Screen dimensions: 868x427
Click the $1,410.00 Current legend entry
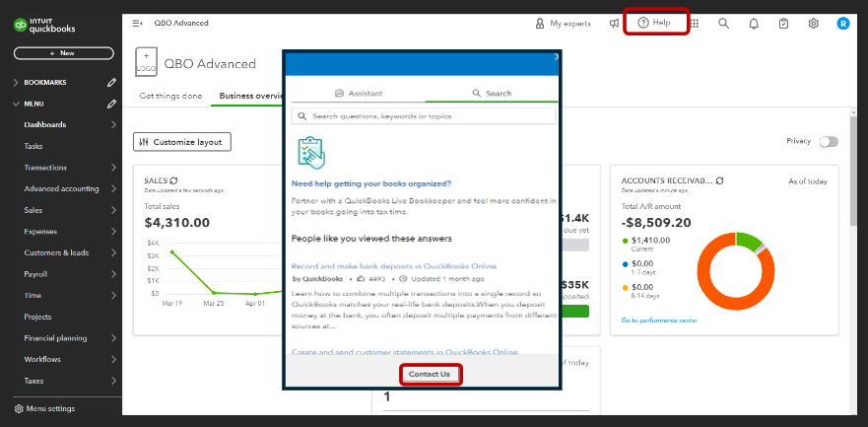646,244
